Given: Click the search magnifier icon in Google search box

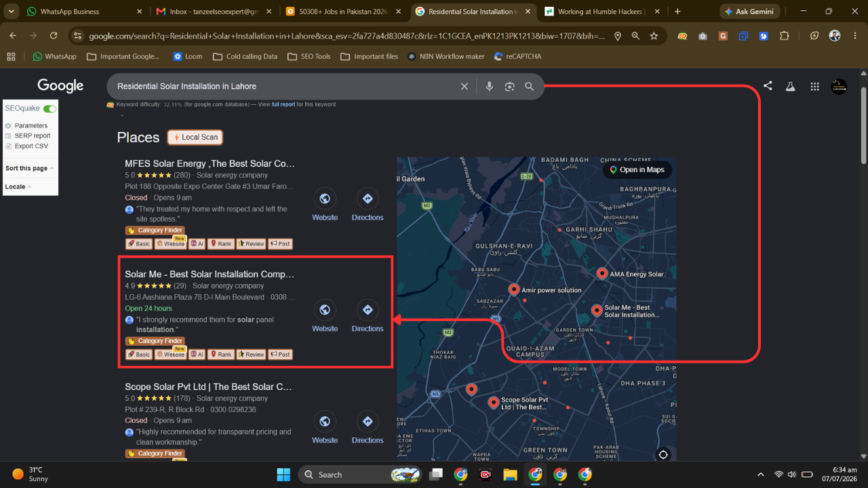Looking at the screenshot, I should 529,87.
